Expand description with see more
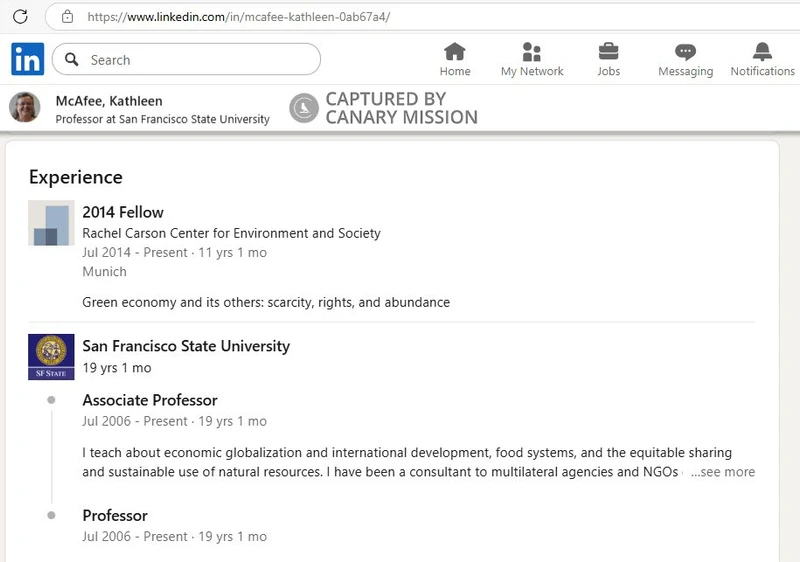This screenshot has height=562, width=800. (x=723, y=472)
